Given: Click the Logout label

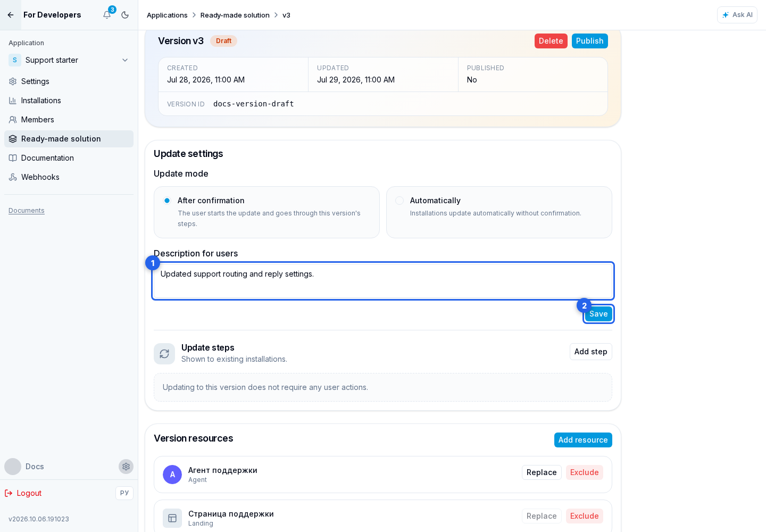Looking at the screenshot, I should coord(29,493).
